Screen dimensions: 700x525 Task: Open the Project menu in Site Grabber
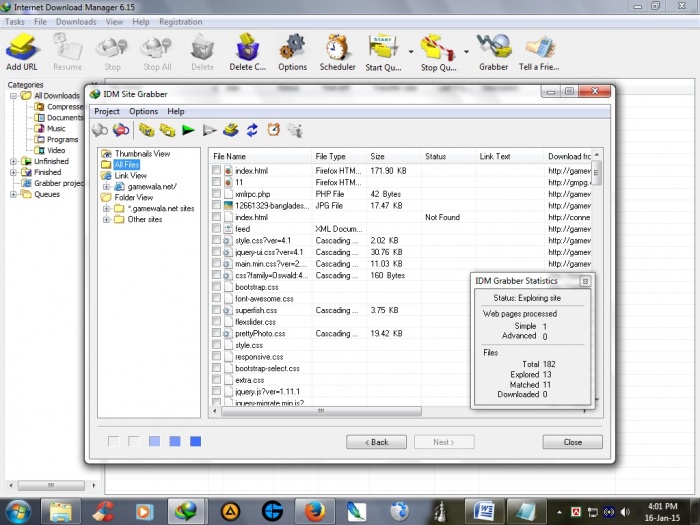point(107,111)
